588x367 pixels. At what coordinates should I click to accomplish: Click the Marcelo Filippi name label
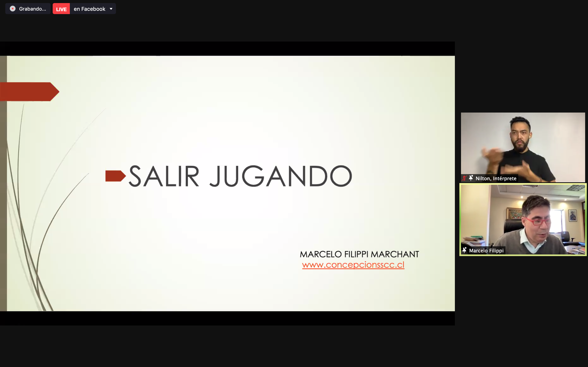pos(486,251)
